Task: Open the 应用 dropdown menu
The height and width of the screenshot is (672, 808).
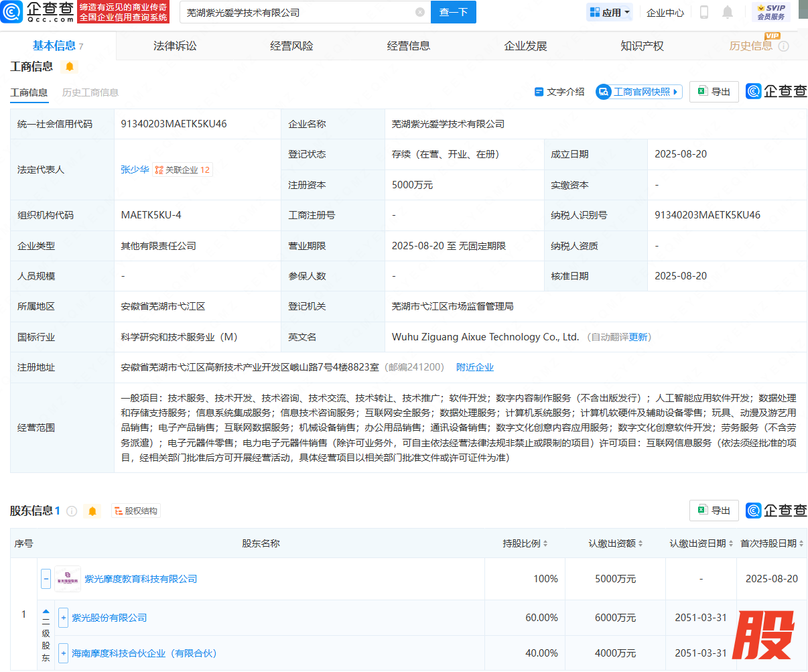Action: pyautogui.click(x=610, y=12)
